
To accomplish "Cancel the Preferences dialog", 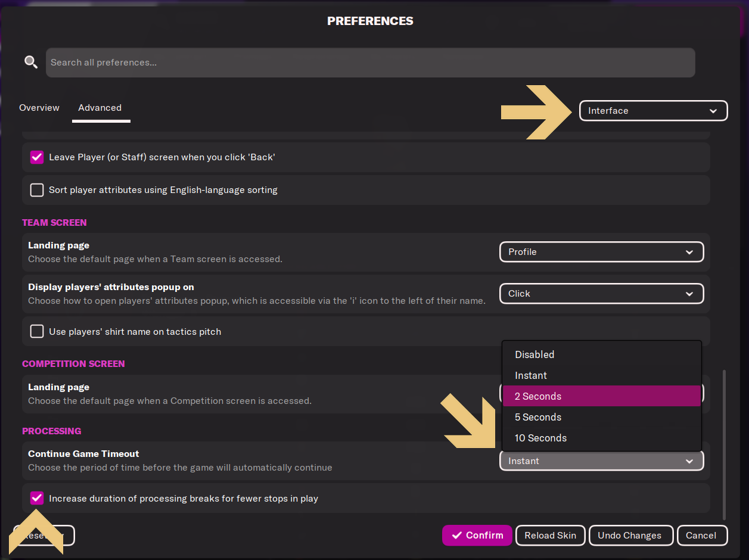I will [x=701, y=535].
